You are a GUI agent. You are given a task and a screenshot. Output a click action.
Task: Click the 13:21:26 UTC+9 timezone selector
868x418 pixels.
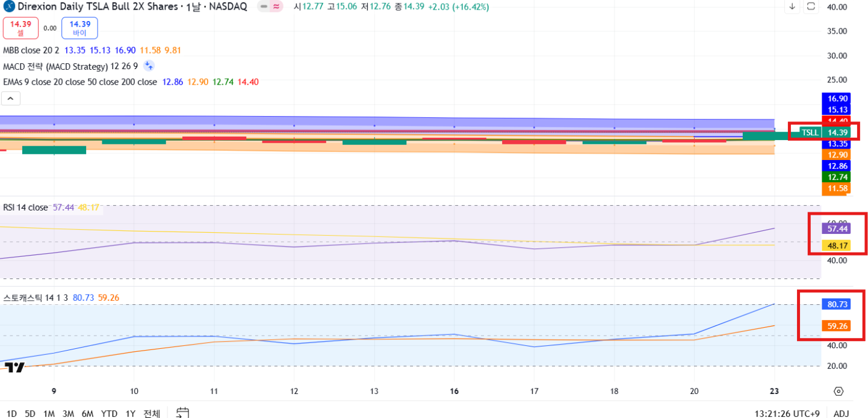tap(787, 414)
